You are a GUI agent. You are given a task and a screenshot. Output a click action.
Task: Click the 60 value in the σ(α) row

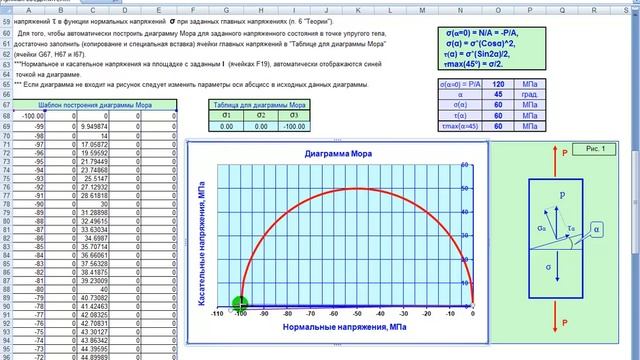(498, 105)
